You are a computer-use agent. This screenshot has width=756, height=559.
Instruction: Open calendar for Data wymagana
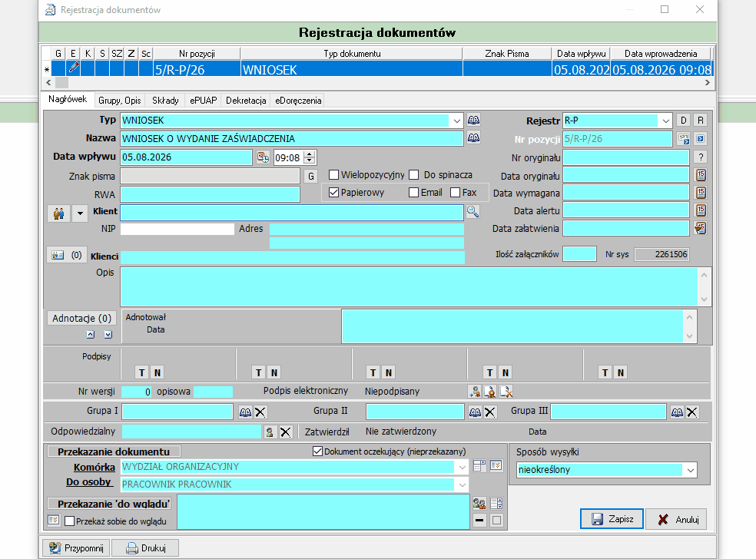click(x=701, y=193)
